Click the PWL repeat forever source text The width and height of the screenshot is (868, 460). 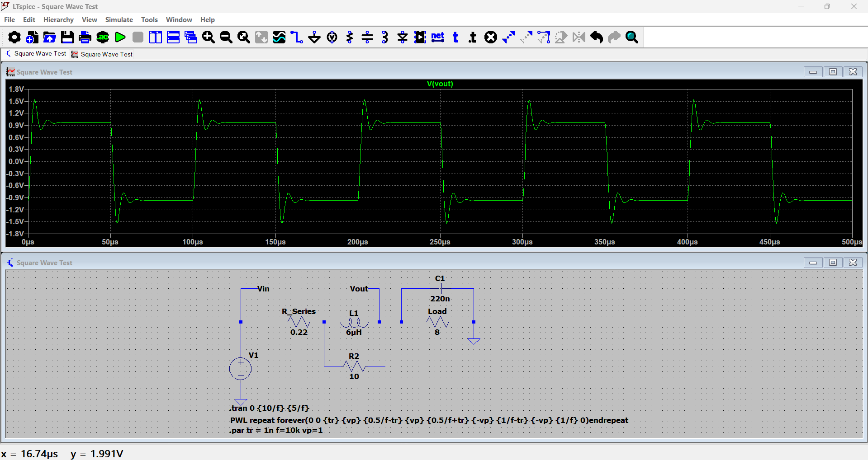pos(429,420)
